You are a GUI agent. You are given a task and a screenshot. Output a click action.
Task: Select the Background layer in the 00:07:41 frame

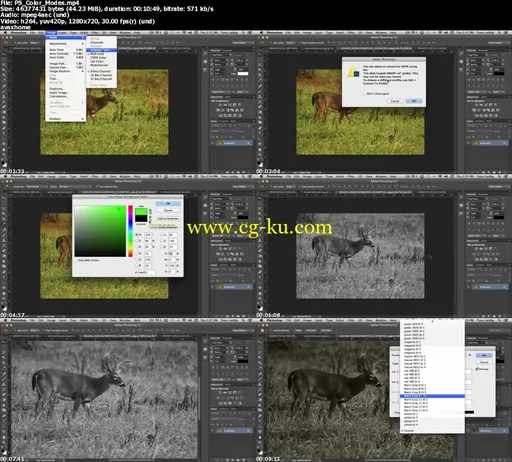point(232,431)
